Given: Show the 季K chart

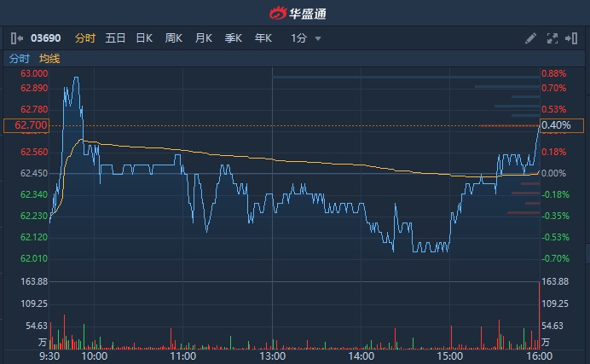Looking at the screenshot, I should tap(233, 38).
